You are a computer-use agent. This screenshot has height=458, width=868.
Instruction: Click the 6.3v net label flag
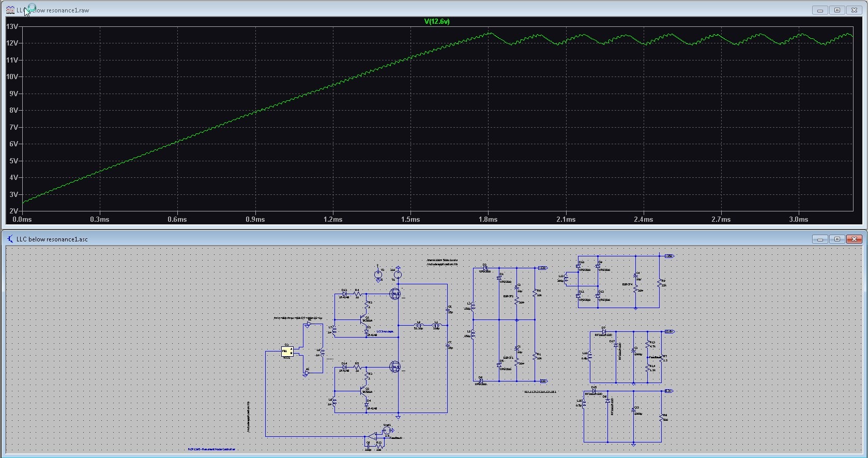coord(669,391)
